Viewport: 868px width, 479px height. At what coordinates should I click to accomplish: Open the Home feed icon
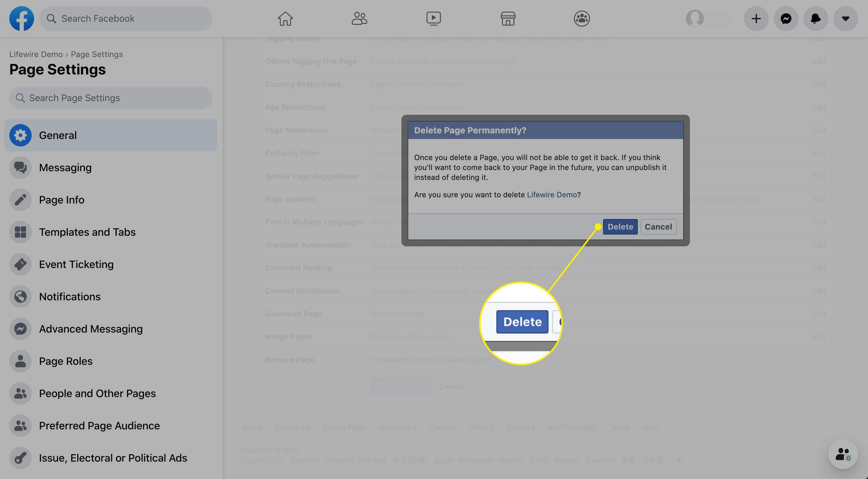point(285,19)
